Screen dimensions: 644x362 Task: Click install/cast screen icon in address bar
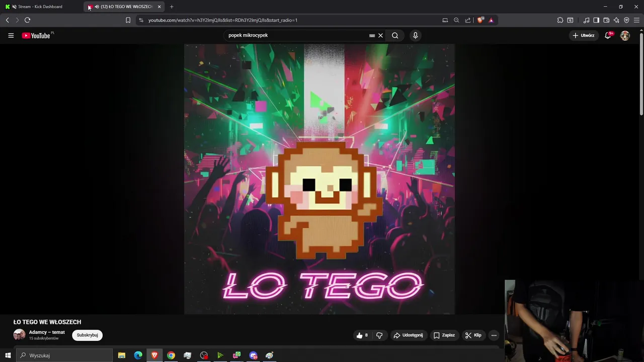[445, 20]
